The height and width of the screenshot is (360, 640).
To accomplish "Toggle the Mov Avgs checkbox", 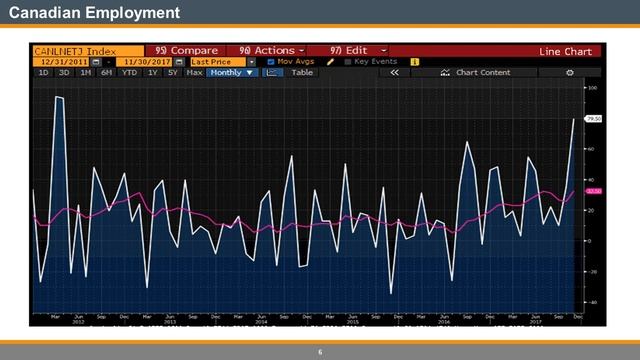I will (x=270, y=62).
